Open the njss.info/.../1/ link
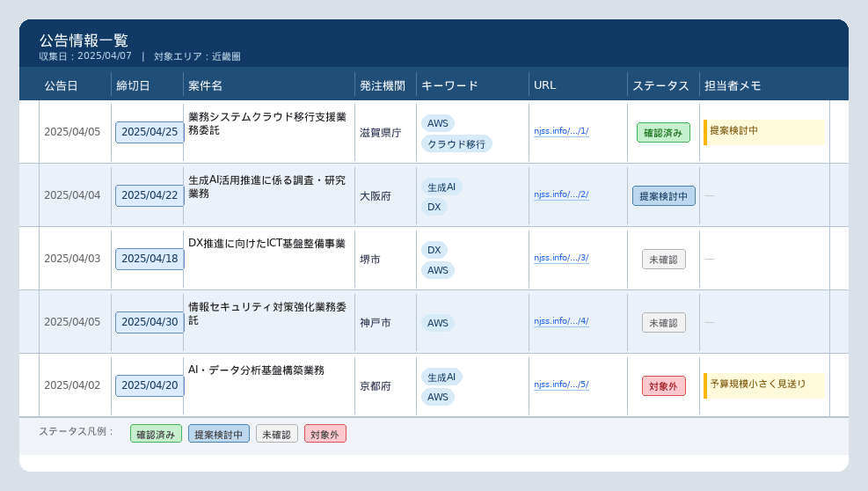This screenshot has width=868, height=491. coord(561,131)
